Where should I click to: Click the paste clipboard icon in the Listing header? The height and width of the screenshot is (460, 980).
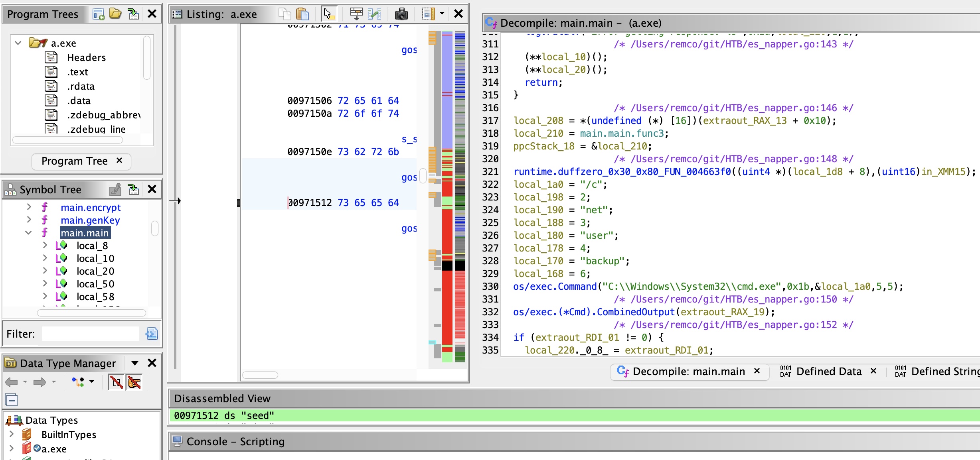pos(302,14)
